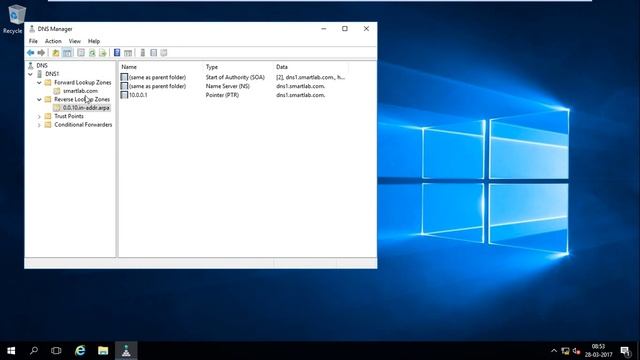The height and width of the screenshot is (360, 640).
Task: Expand the Trust Points node
Action: tap(39, 117)
